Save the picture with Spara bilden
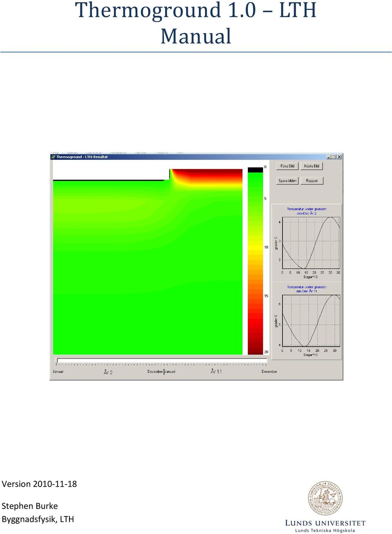This screenshot has height=534, width=392. 287,181
